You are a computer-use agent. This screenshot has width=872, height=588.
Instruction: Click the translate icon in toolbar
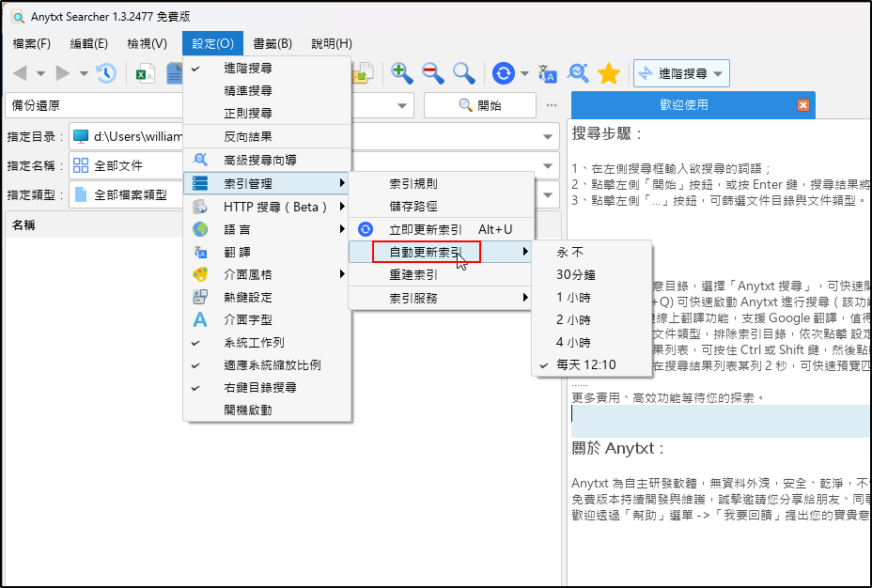pyautogui.click(x=548, y=73)
